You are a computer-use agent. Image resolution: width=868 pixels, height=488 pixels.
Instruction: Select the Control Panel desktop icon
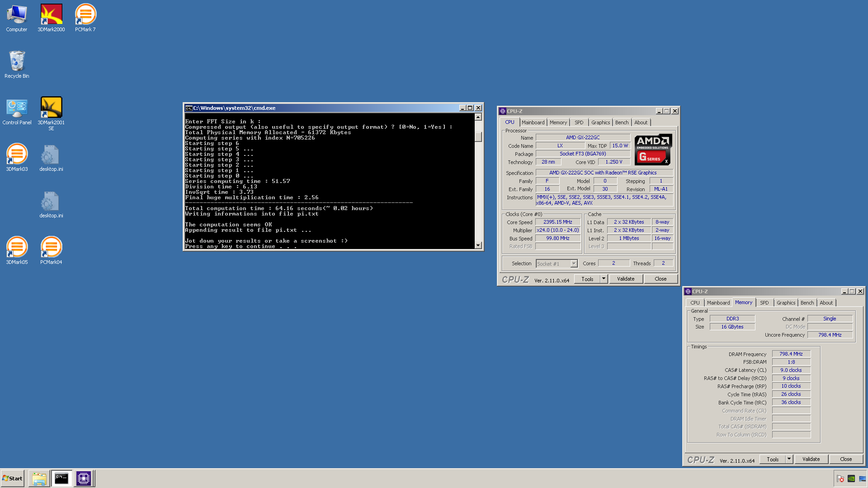[17, 111]
